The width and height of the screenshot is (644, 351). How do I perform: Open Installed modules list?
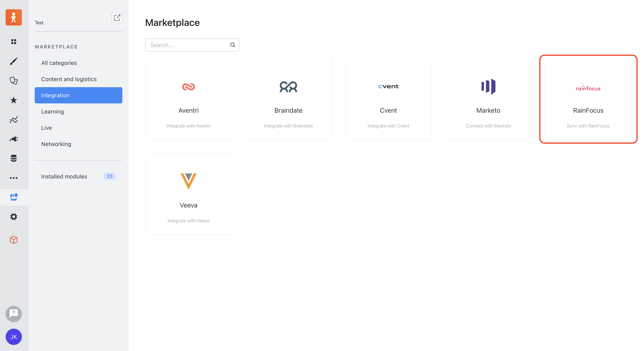pyautogui.click(x=78, y=176)
